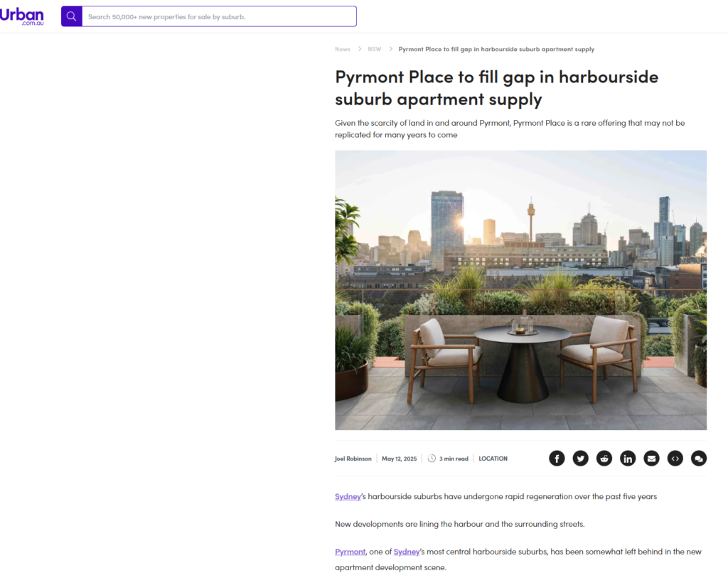Click author name Joel Robinson

point(353,459)
